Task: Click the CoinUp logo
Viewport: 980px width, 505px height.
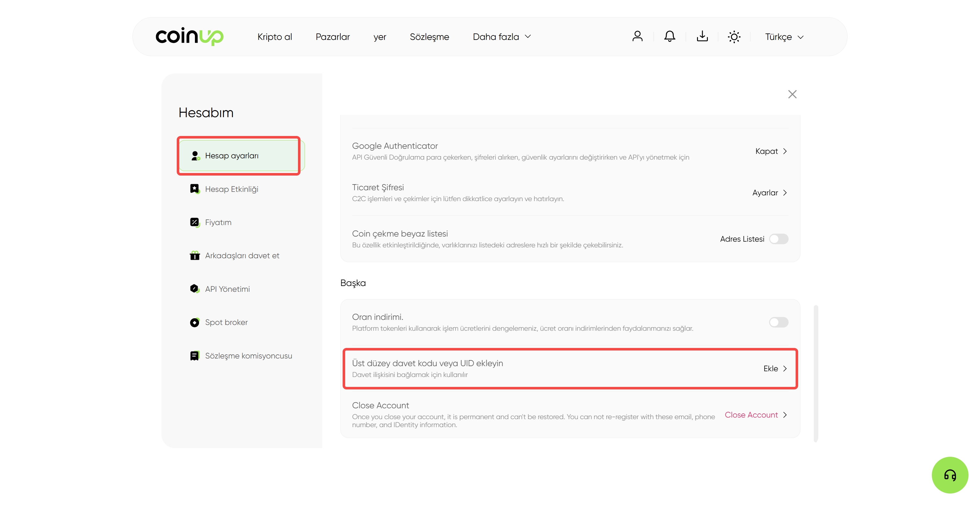Action: pyautogui.click(x=189, y=36)
